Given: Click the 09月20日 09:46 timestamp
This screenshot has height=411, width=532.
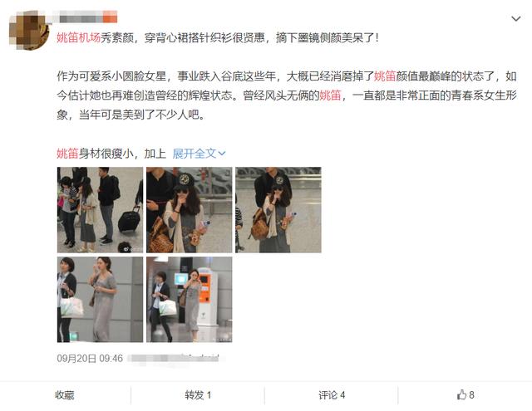Looking at the screenshot, I should pyautogui.click(x=90, y=358).
